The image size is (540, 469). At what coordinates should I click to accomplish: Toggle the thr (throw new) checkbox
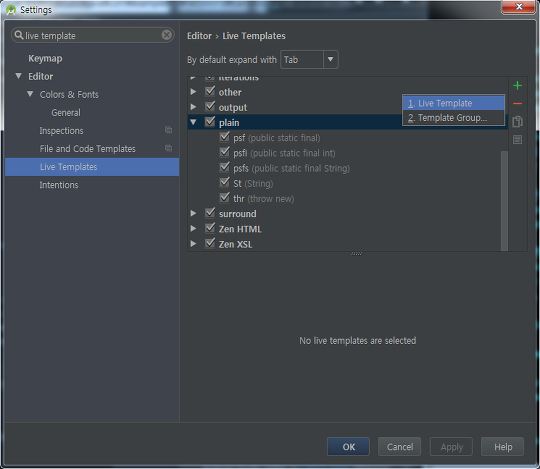225,198
